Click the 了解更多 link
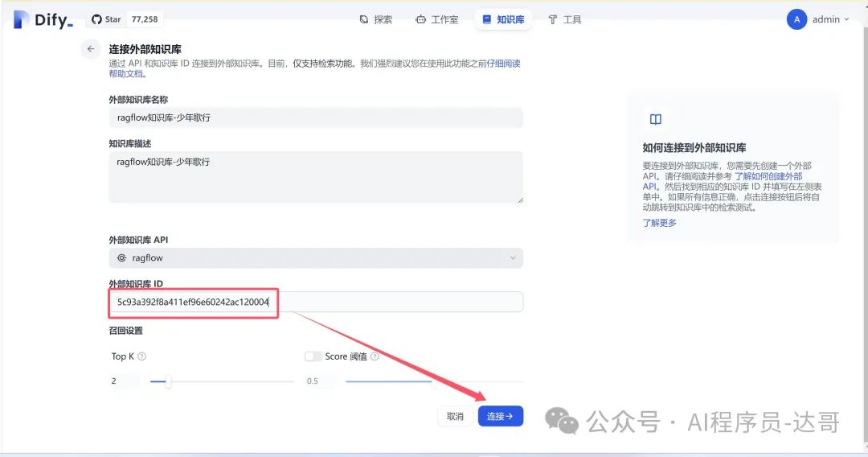The width and height of the screenshot is (868, 457). [659, 223]
